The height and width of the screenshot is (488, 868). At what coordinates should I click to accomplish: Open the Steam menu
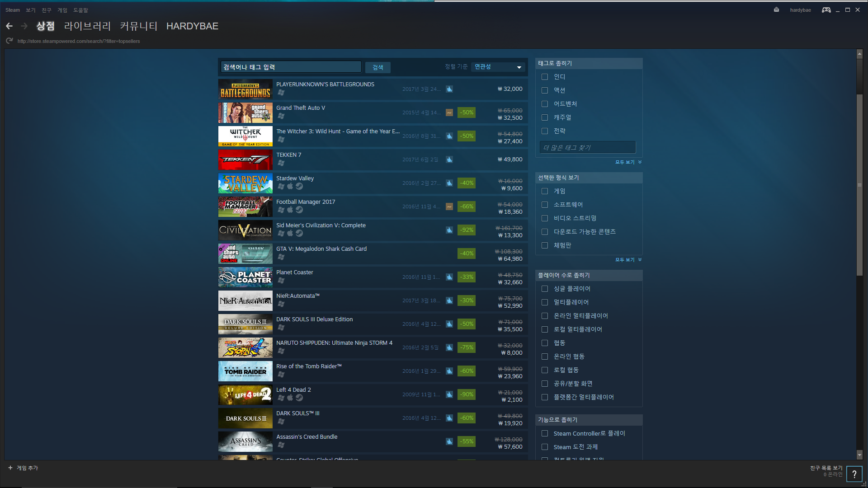point(13,10)
